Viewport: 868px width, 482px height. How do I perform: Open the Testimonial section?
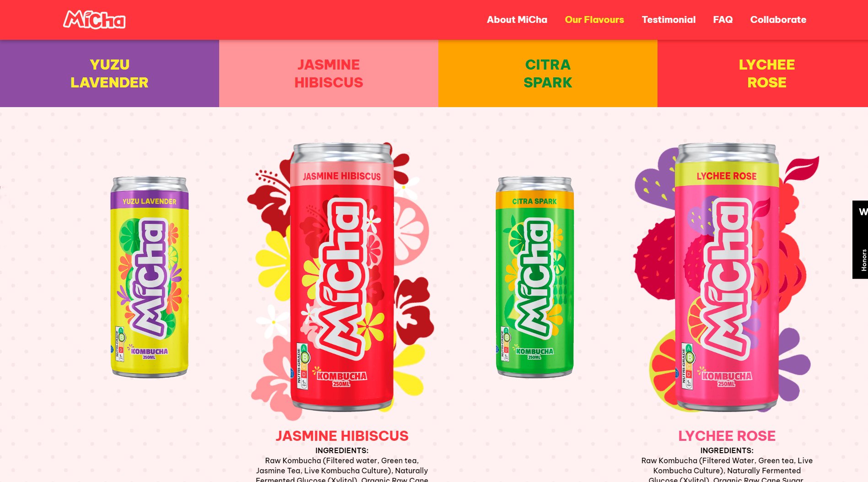coord(668,20)
